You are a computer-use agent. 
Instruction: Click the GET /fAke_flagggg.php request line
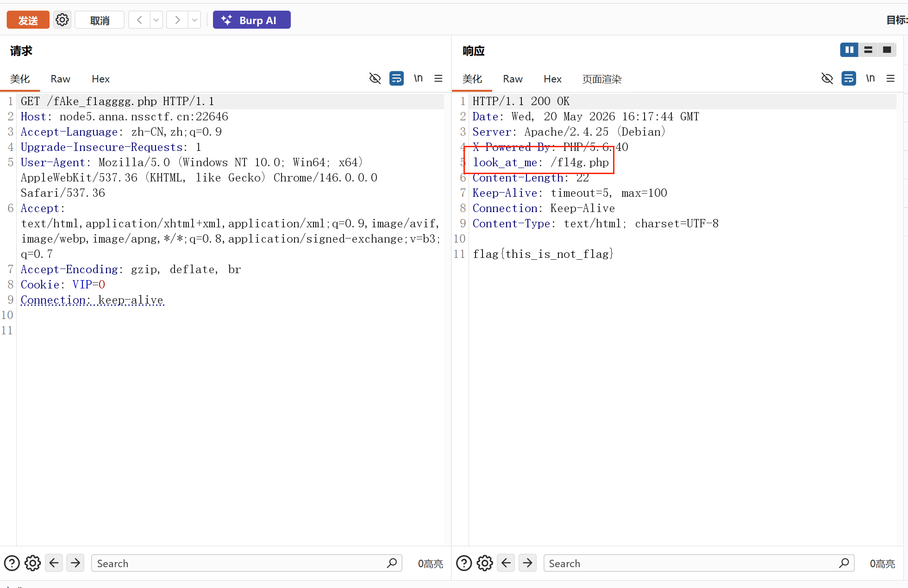[x=117, y=101]
